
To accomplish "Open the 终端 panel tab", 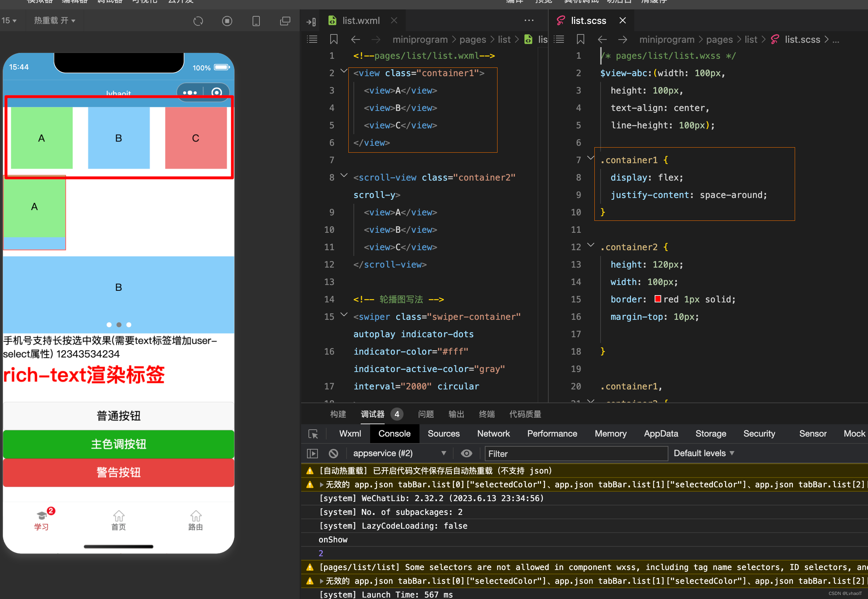I will 486,414.
